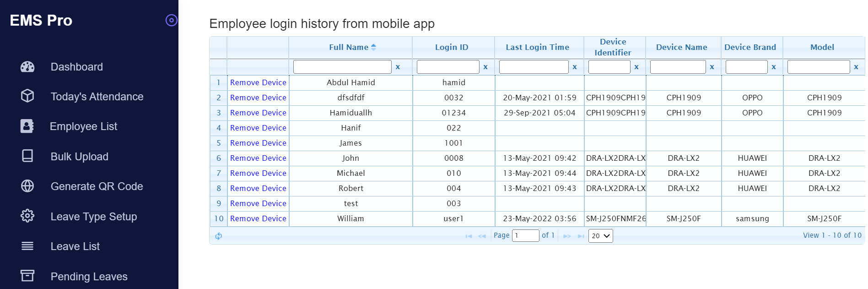Remove device for Abdul Hamid
Viewport: 868px width, 289px height.
(x=258, y=82)
